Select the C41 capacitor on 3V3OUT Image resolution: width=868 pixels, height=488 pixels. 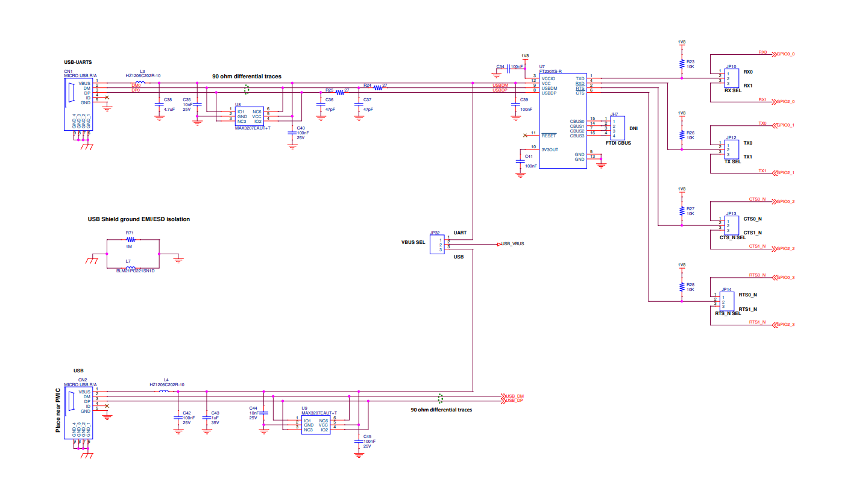(x=520, y=161)
